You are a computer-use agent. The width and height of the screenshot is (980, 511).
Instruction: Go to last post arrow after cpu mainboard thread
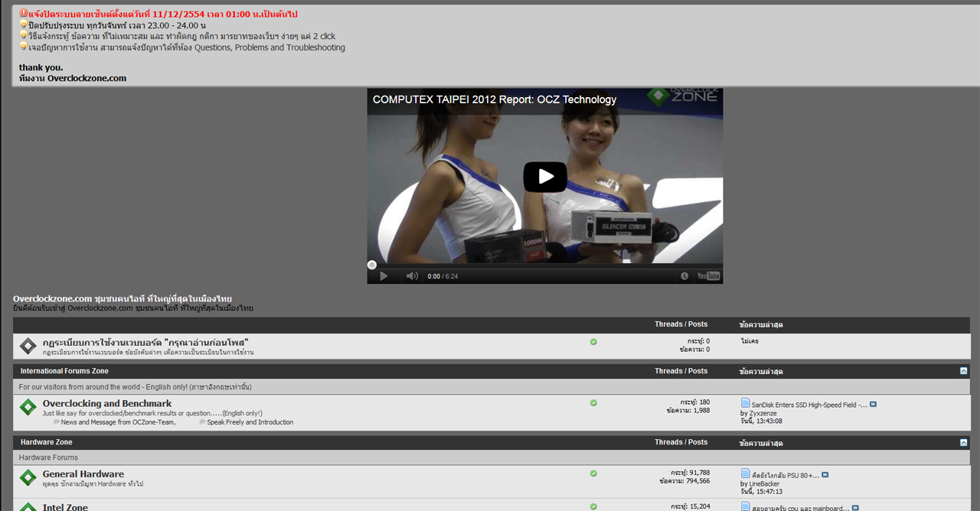coord(855,508)
